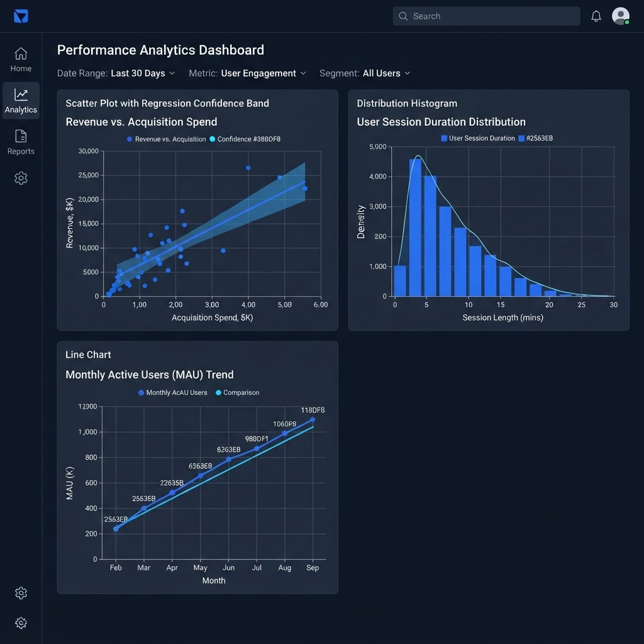Open the user profile avatar

point(621,16)
